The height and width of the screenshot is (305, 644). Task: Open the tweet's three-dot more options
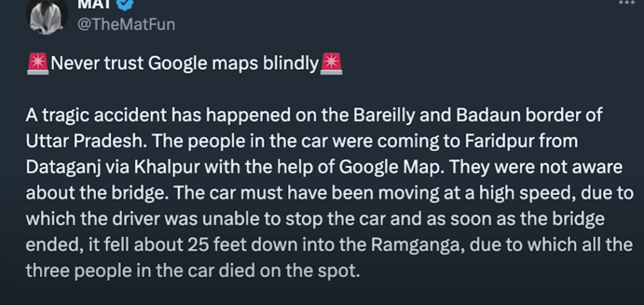click(627, 3)
